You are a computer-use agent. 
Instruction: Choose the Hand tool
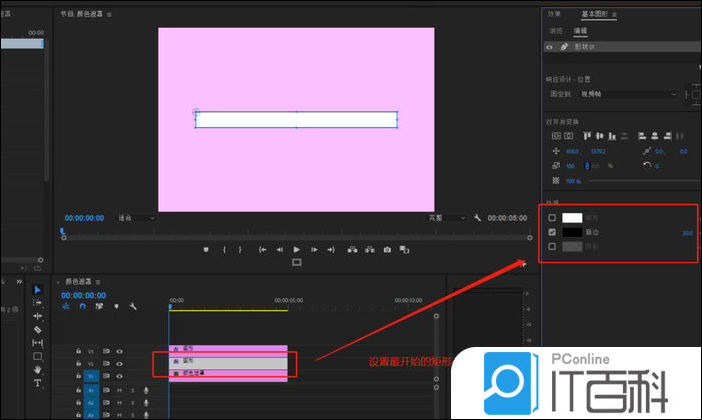click(x=38, y=369)
